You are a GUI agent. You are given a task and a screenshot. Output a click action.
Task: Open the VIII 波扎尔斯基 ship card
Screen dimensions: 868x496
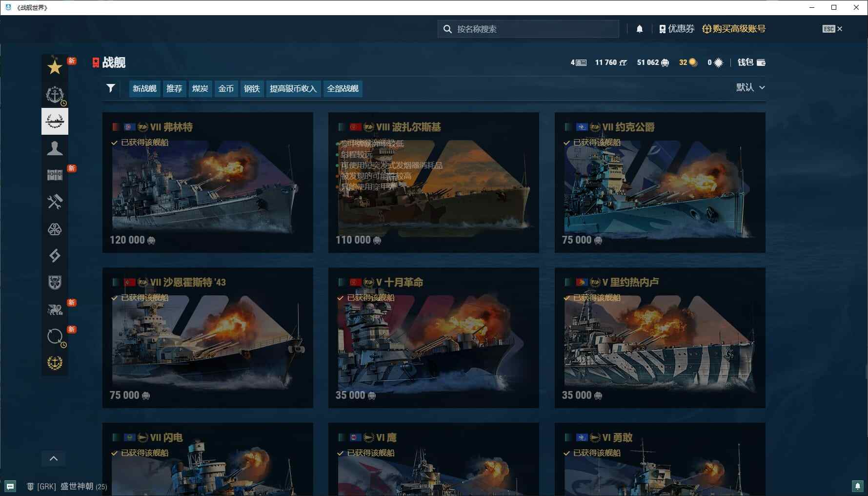[x=434, y=183]
